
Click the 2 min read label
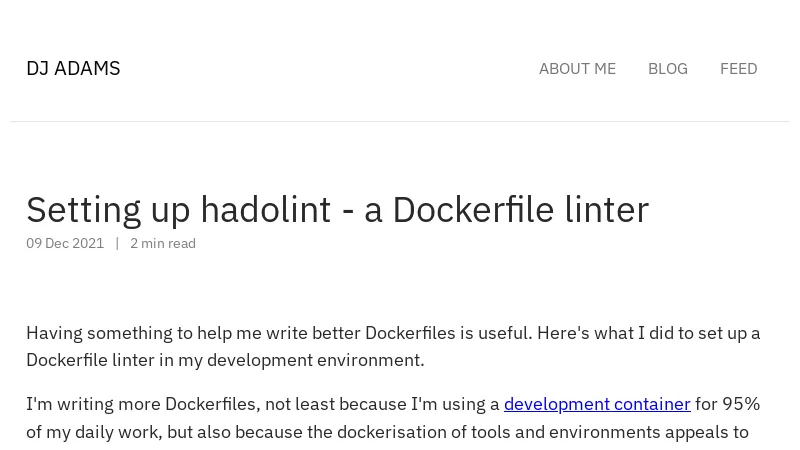163,243
